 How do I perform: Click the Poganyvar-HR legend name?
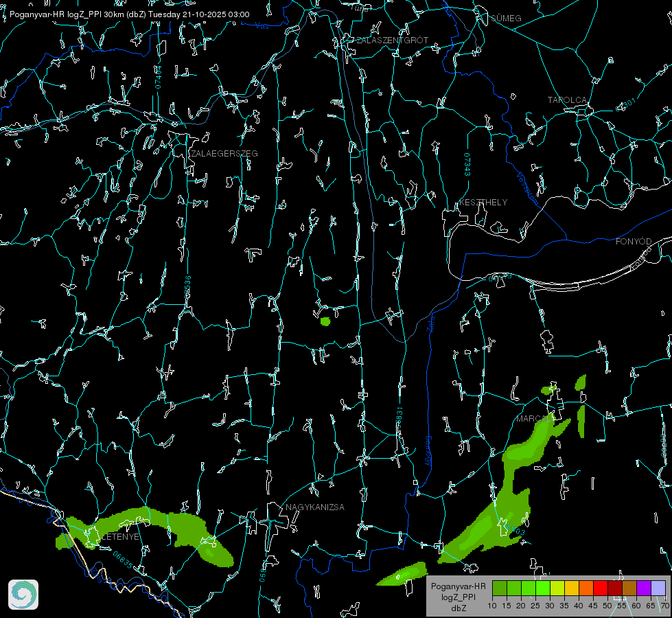click(458, 586)
